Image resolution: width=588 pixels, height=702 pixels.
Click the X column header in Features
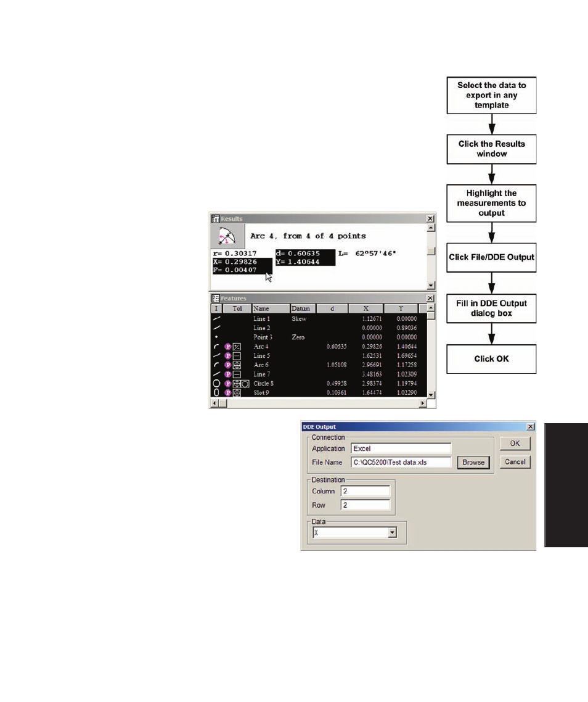click(365, 308)
